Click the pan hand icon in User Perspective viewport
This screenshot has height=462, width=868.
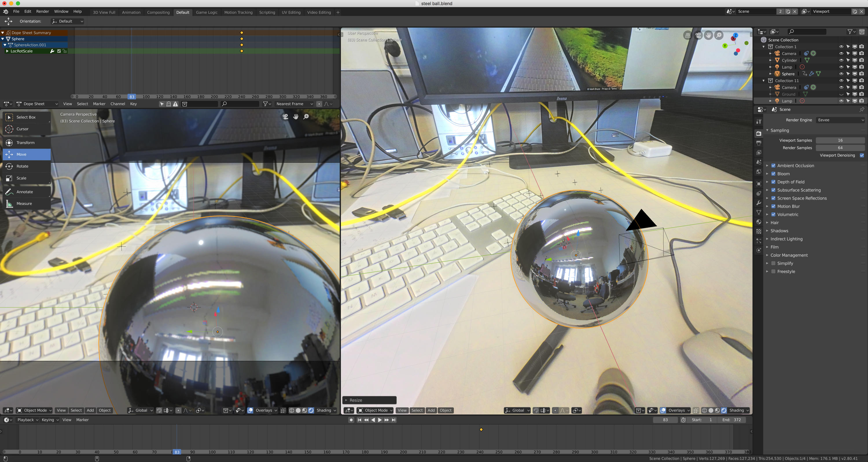[x=709, y=35]
